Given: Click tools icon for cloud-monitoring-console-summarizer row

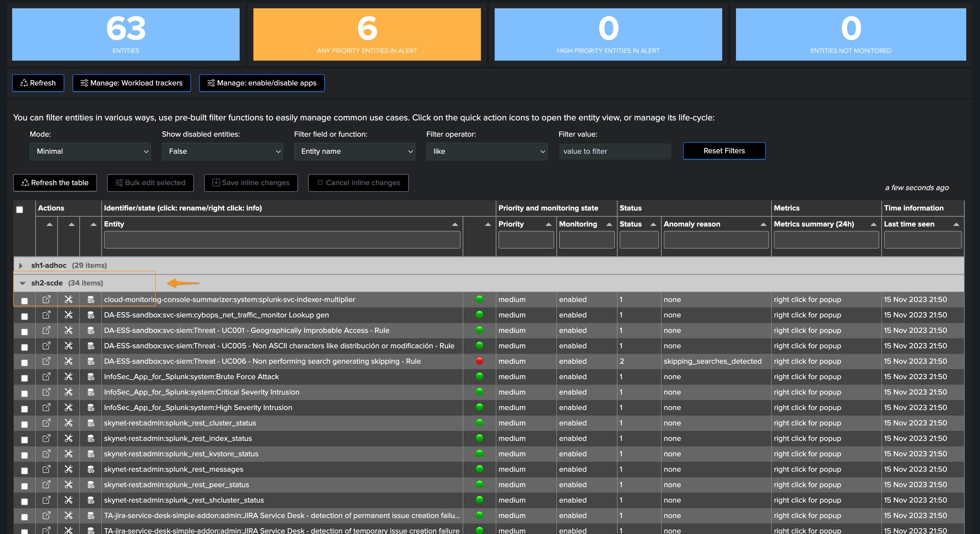Looking at the screenshot, I should (69, 300).
